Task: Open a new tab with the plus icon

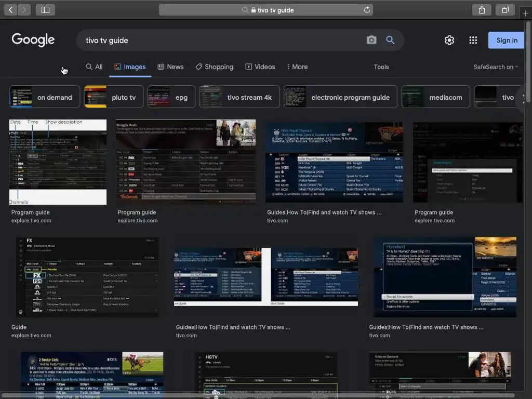Action: (x=525, y=13)
